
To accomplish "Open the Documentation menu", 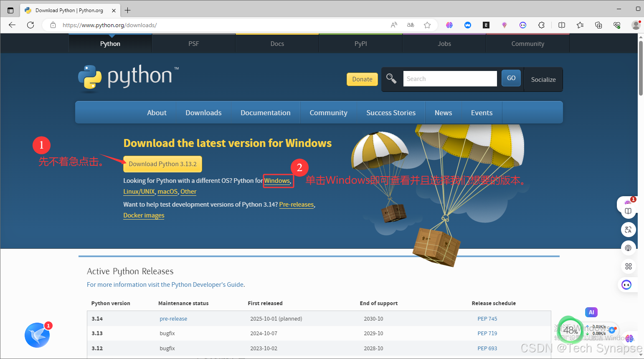I will coord(266,113).
